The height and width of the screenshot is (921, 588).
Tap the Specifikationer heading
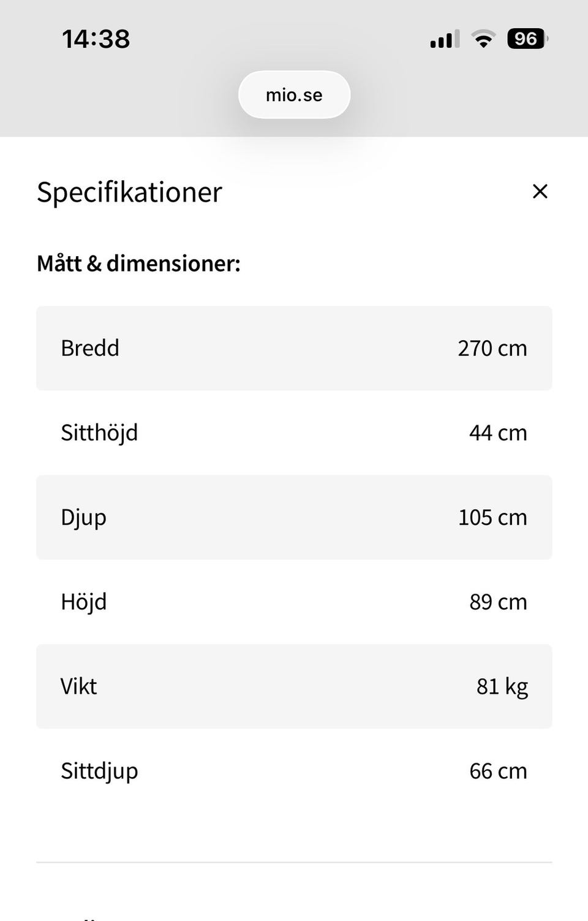pos(129,192)
